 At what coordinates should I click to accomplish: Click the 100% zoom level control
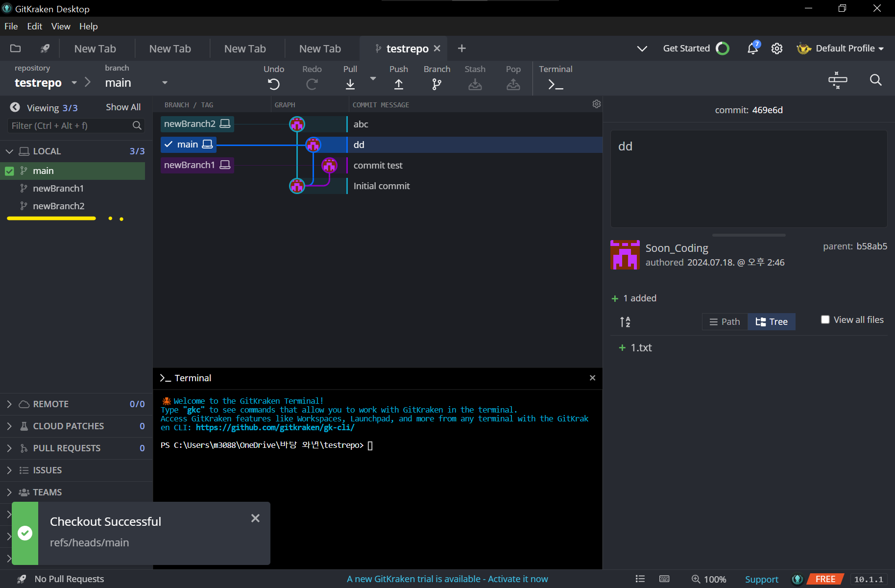point(709,579)
